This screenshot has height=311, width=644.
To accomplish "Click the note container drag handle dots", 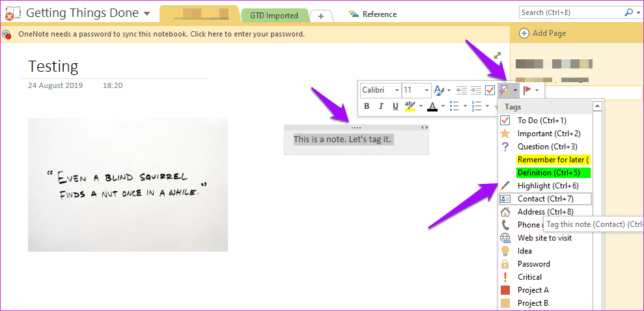I will click(x=356, y=128).
